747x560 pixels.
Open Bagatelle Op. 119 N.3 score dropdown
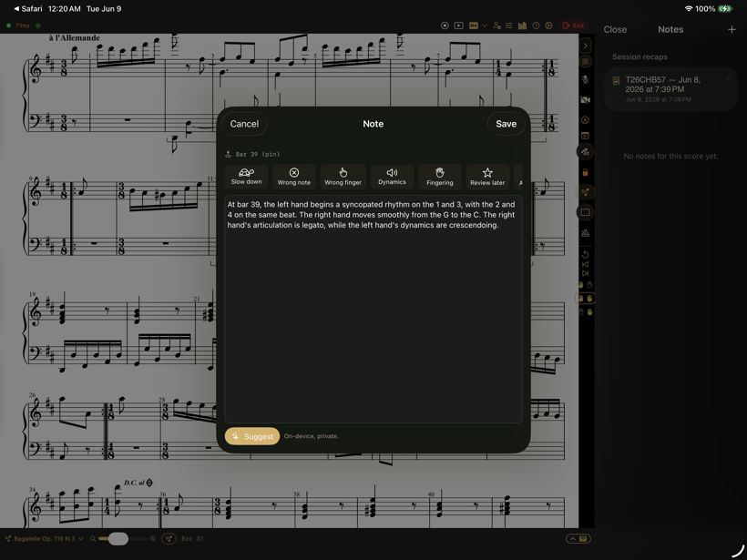pyautogui.click(x=45, y=538)
